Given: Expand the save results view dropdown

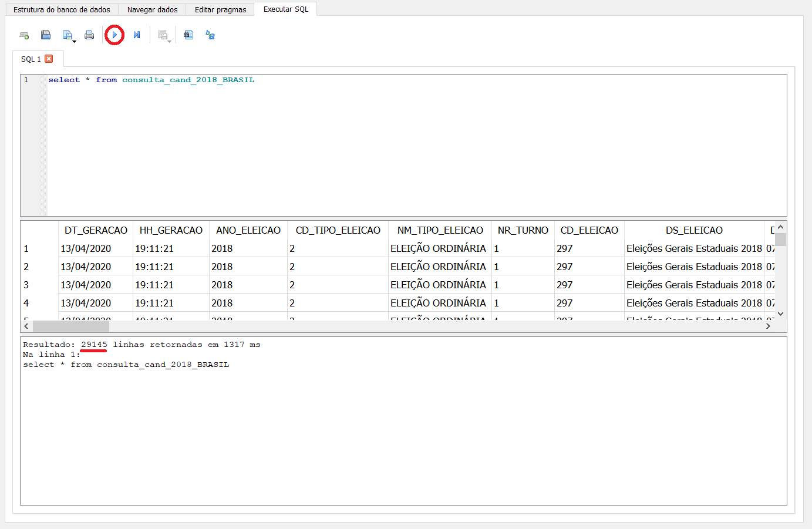Looking at the screenshot, I should 169,41.
